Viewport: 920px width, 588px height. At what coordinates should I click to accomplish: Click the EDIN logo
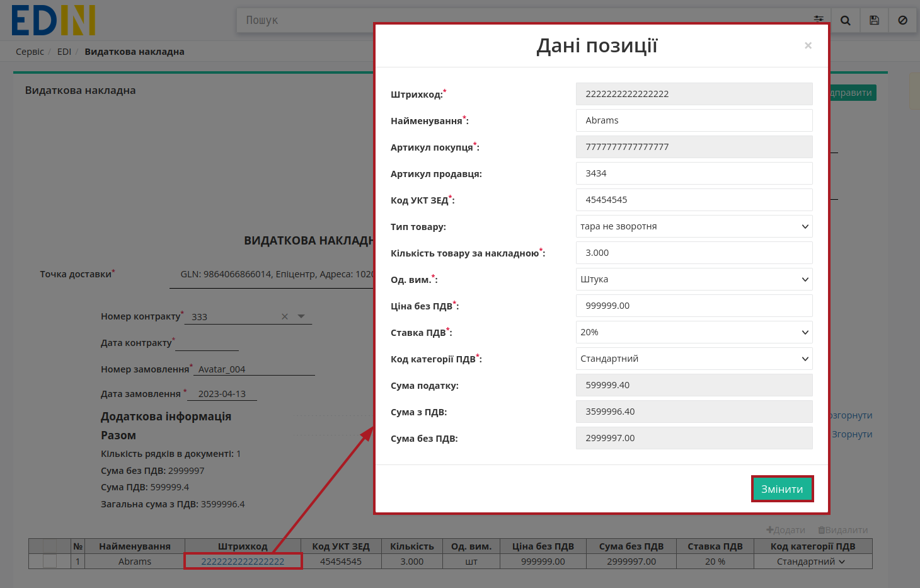[x=54, y=20]
